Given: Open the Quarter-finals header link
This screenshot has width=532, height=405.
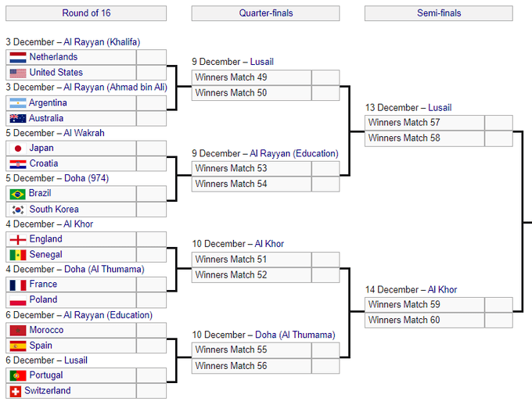Looking at the screenshot, I should 266,13.
